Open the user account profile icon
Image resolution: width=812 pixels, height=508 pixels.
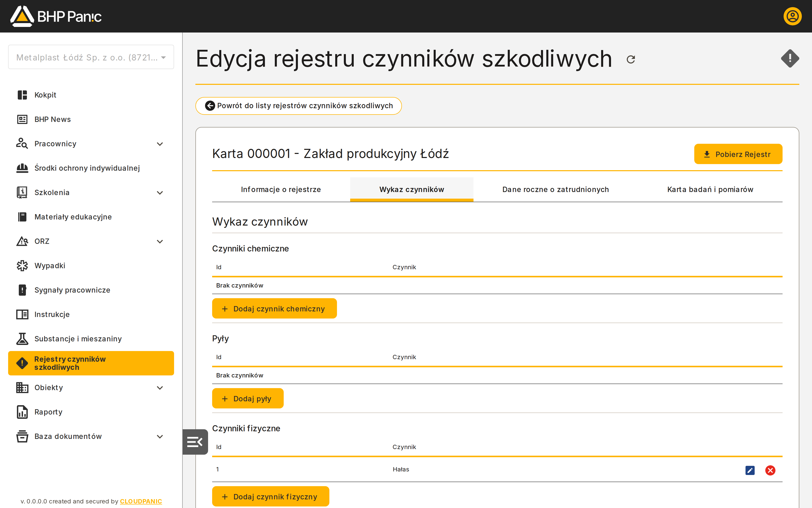[x=792, y=16]
